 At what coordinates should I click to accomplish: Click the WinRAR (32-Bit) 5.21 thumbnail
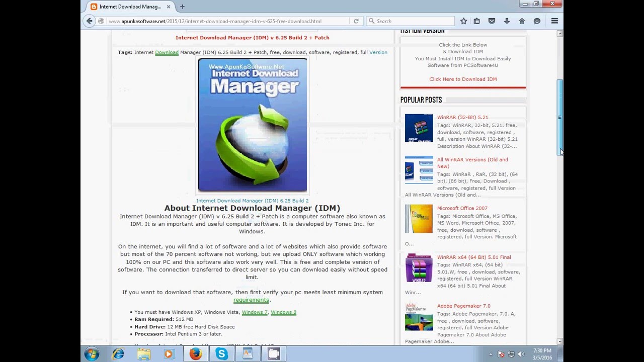click(419, 128)
